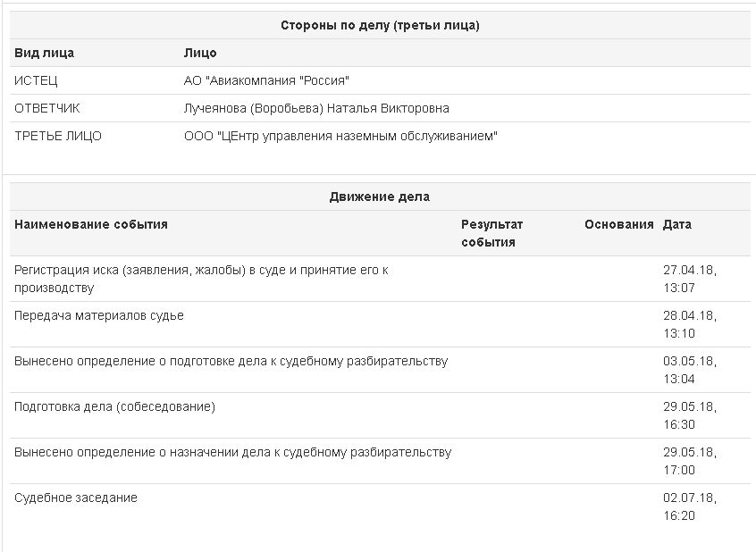Click ООО "ЦЕнтр управления наземным обслуживанием"

pyautogui.click(x=340, y=136)
